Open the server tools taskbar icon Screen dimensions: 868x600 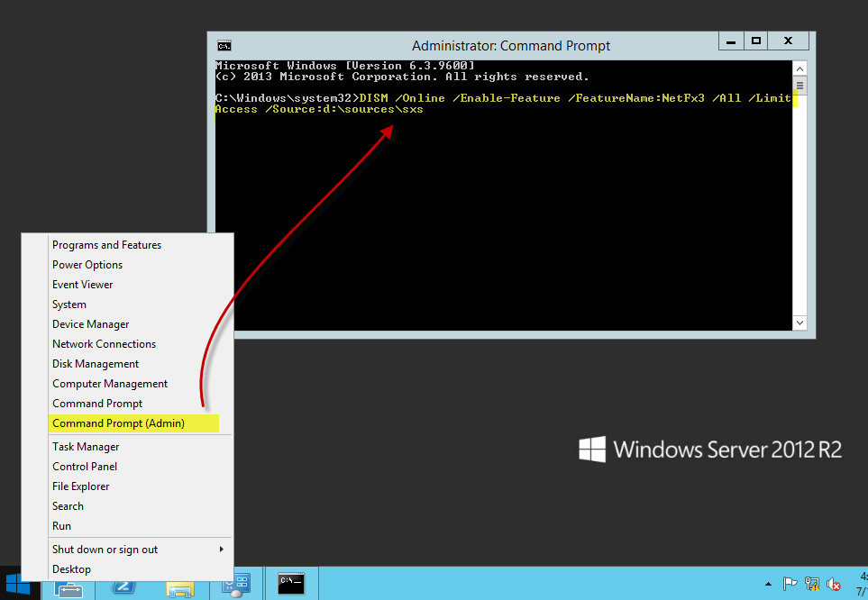coord(236,586)
